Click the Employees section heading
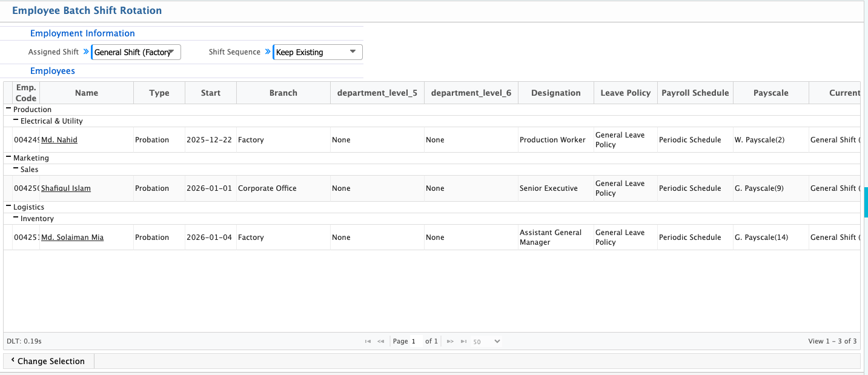Screen dimensions: 868x375 53,71
